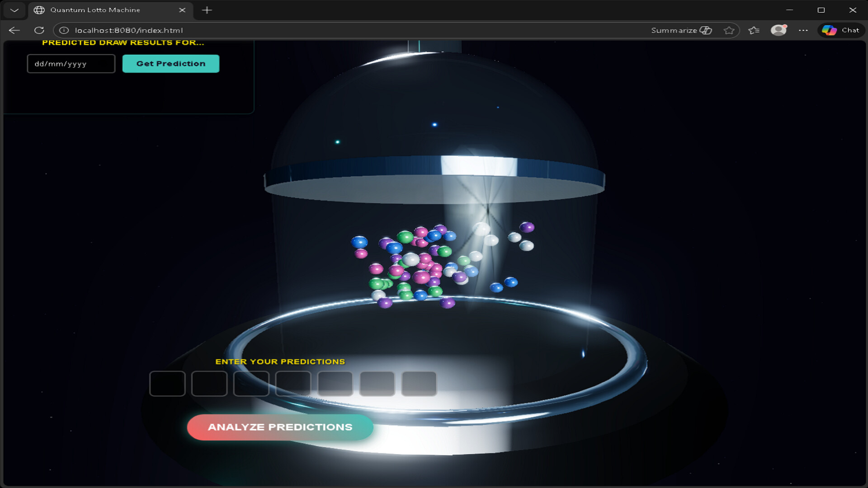868x488 pixels.
Task: Open the browser profile avatar
Action: (778, 30)
